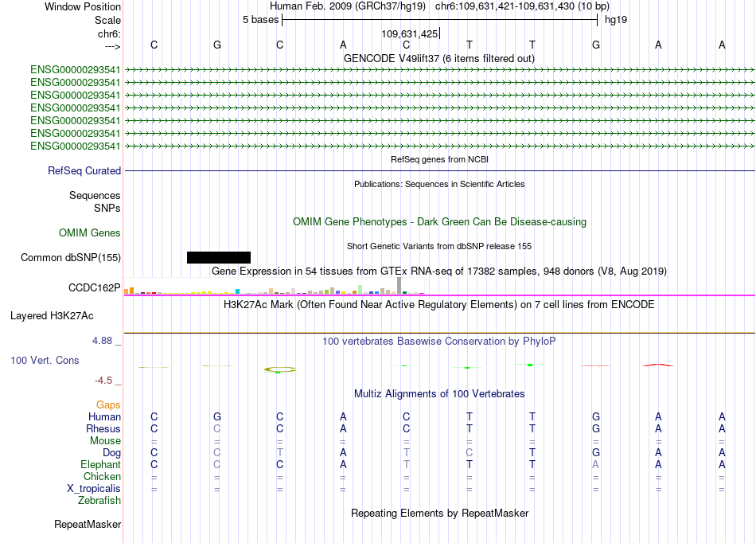Screen dimensions: 756x543
Task: Click the 4.88 upper PhyloP scale value
Action: 102,341
